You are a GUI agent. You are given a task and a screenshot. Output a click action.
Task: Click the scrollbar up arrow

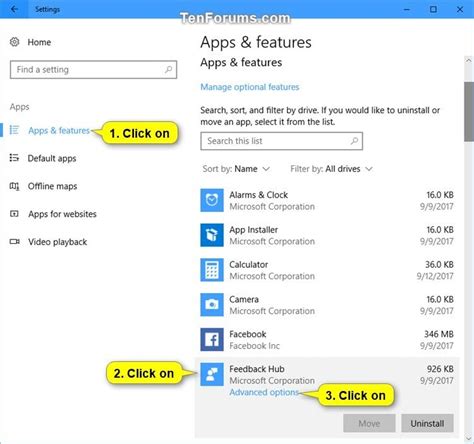pos(469,60)
